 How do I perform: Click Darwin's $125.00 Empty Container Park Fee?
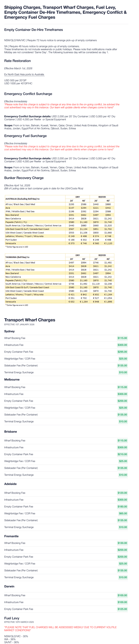[122, 609]
